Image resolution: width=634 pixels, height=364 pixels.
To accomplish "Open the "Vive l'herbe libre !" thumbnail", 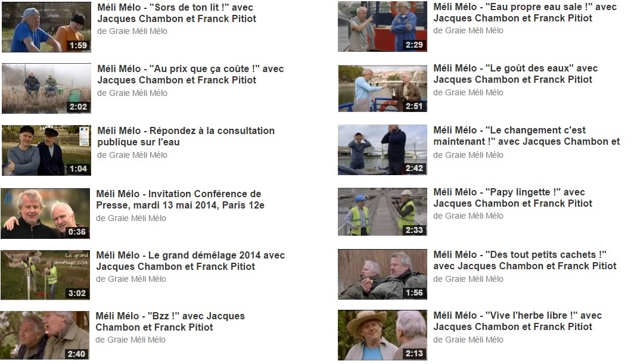I will pyautogui.click(x=383, y=335).
